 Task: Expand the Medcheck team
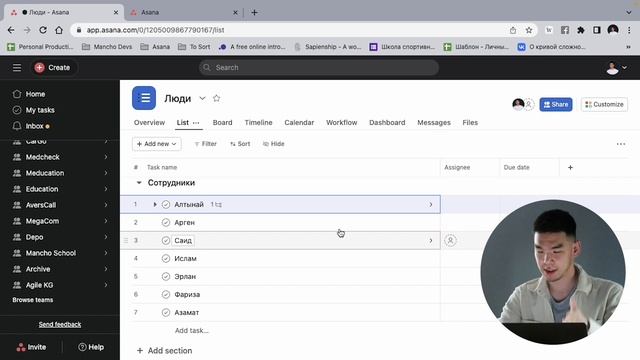point(106,157)
